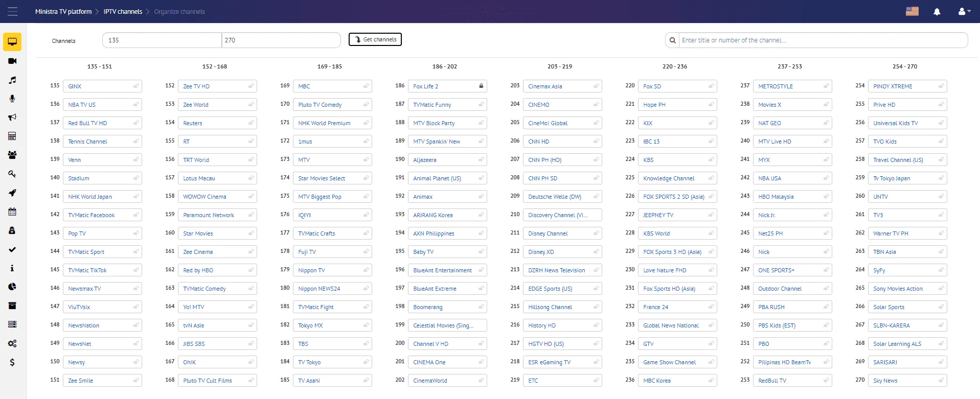Click the Get channels button
This screenshot has width=980, height=399.
coord(375,39)
